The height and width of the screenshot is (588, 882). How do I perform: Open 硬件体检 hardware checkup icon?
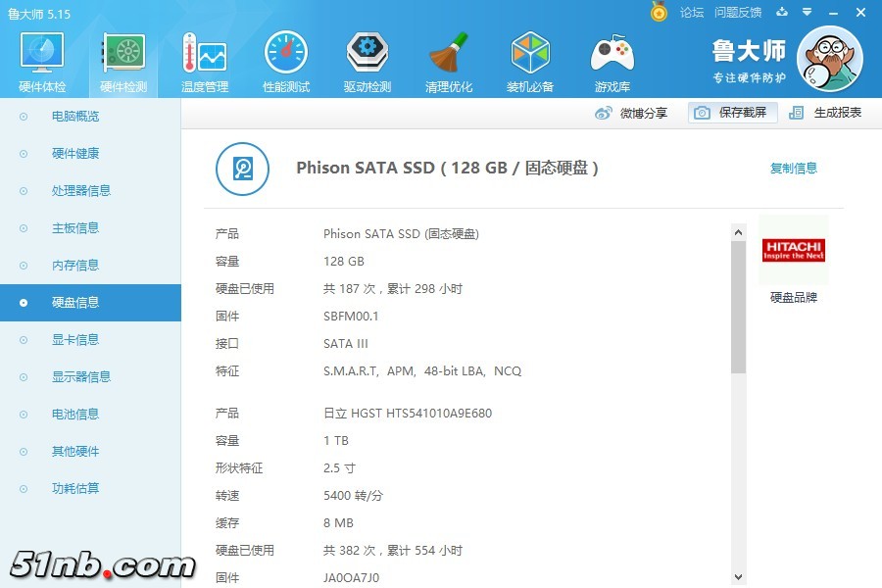pos(42,61)
